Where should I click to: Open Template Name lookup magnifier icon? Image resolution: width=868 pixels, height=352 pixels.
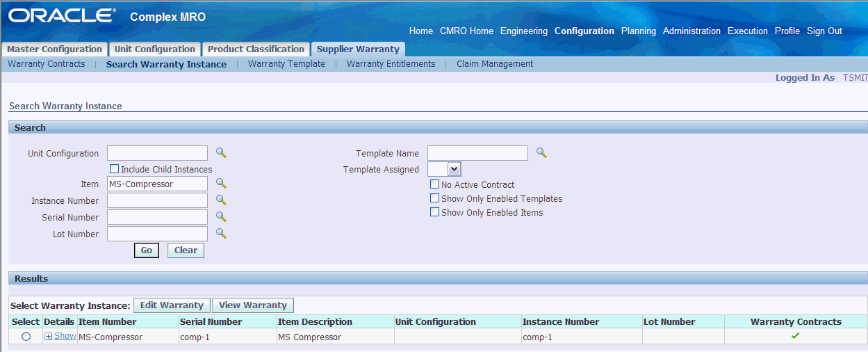[x=541, y=153]
